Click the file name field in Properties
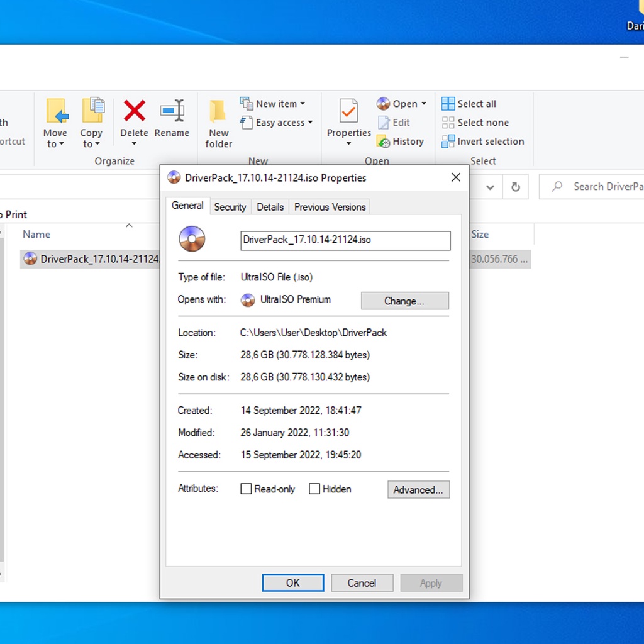The image size is (644, 644). click(x=345, y=240)
